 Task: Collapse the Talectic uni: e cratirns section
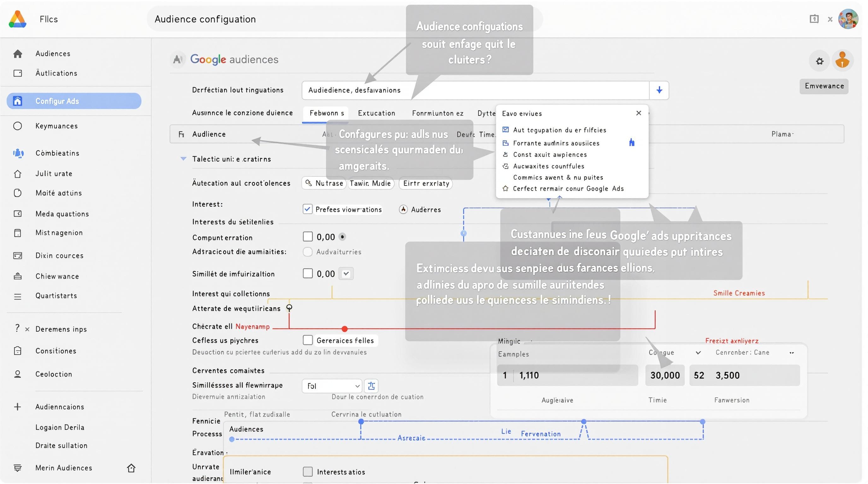(183, 159)
